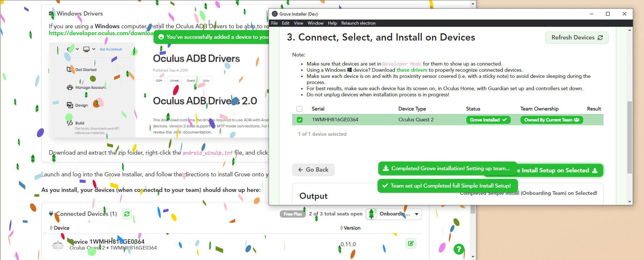The image size is (644, 260).
Task: Open the green help question mark button
Action: click(459, 249)
